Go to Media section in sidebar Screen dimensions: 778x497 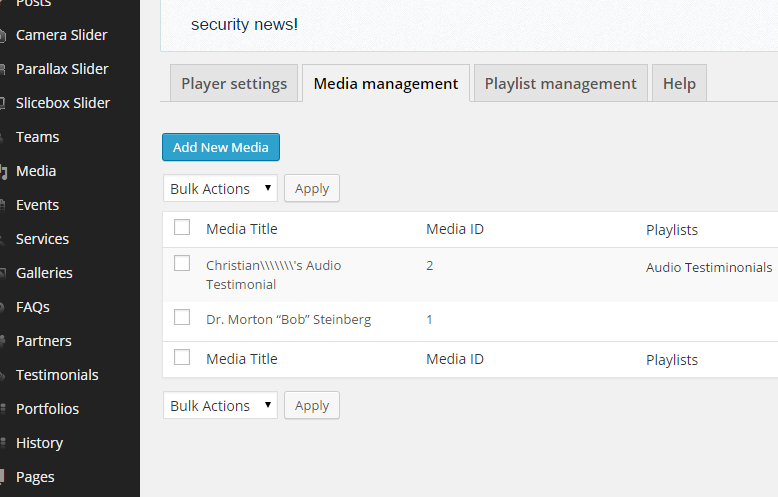[x=36, y=171]
